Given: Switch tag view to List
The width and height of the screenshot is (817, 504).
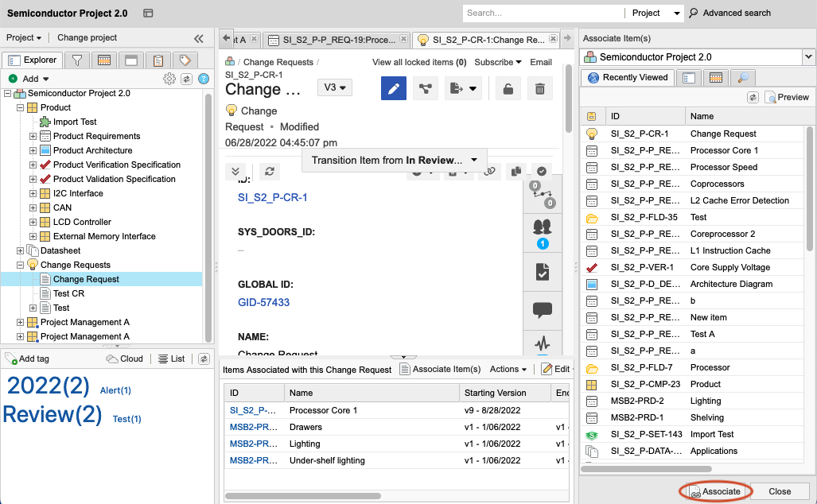Looking at the screenshot, I should tap(172, 359).
